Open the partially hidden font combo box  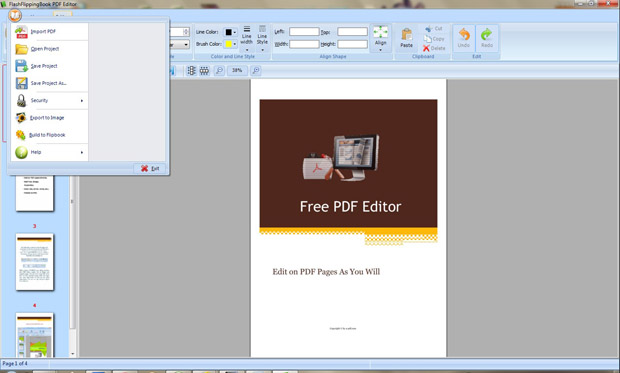click(x=180, y=44)
